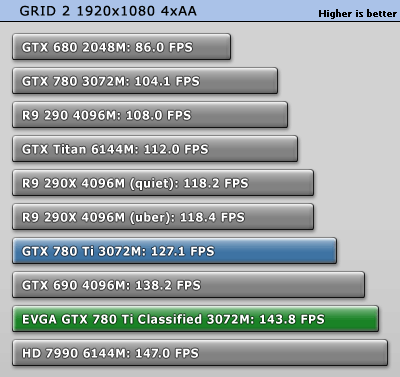Select the R9 290X (quiet) 118.2 FPS bar

click(x=163, y=183)
